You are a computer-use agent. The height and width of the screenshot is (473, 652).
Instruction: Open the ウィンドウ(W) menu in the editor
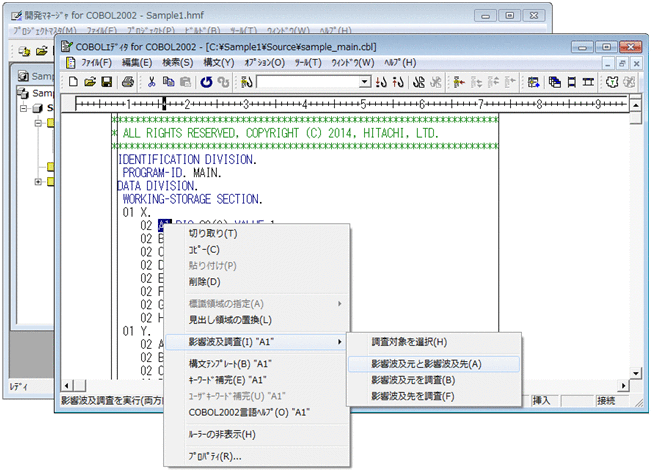[353, 63]
